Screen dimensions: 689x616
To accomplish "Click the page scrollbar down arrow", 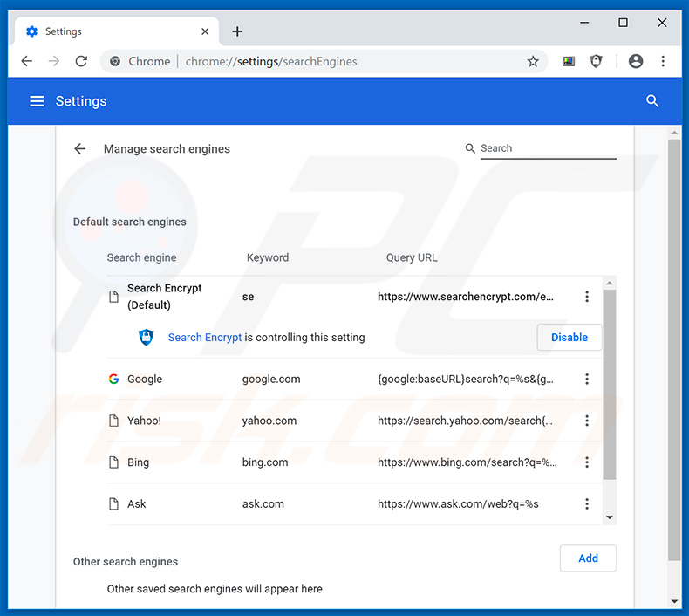I will [x=674, y=602].
